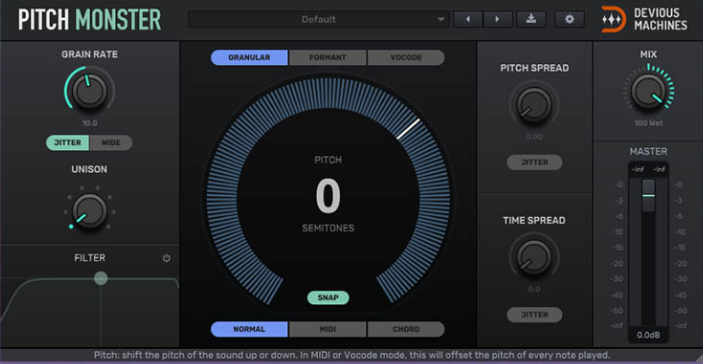
Task: Click the Devious Machines logo
Action: pos(644,19)
